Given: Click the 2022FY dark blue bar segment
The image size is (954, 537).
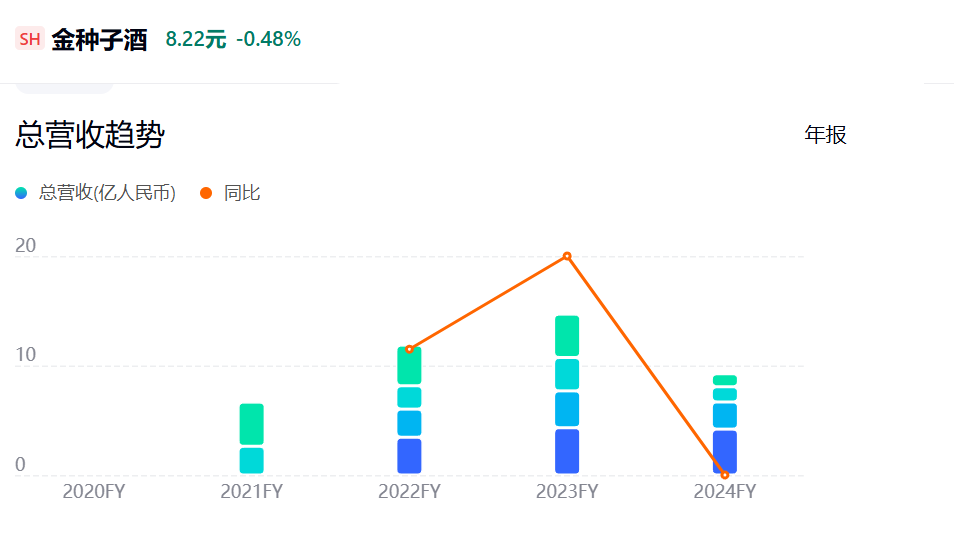Looking at the screenshot, I should (x=409, y=456).
